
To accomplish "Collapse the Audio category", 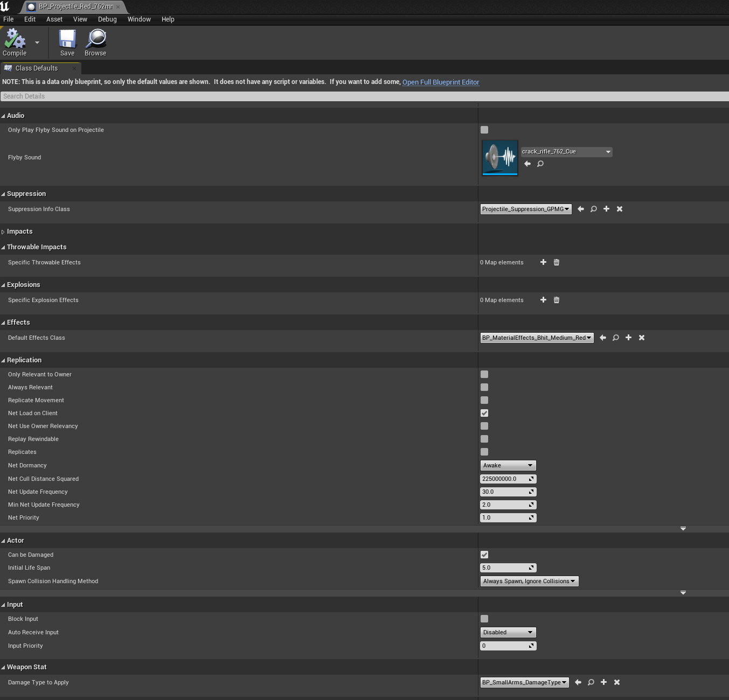I will 3,116.
